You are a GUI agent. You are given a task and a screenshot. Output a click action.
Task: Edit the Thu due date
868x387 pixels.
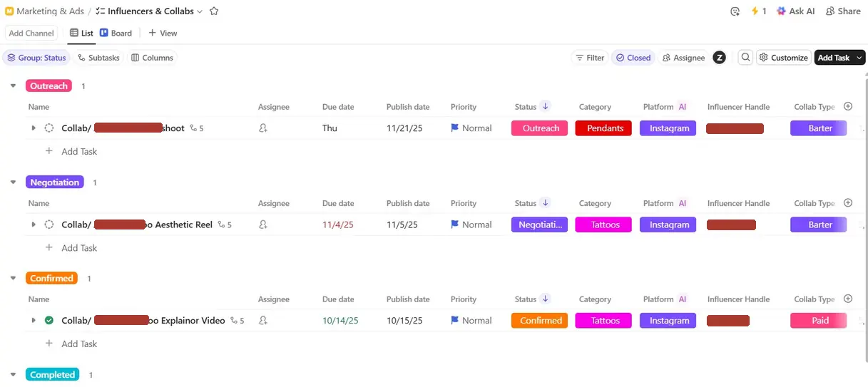[330, 128]
